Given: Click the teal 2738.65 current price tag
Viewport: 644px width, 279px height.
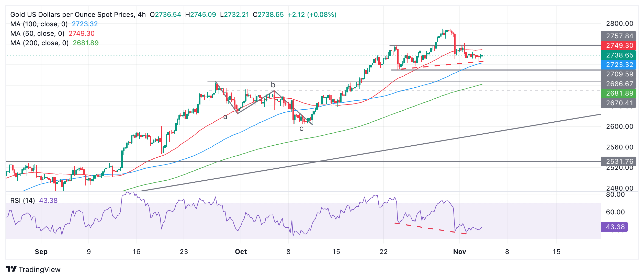Looking at the screenshot, I should [x=619, y=55].
